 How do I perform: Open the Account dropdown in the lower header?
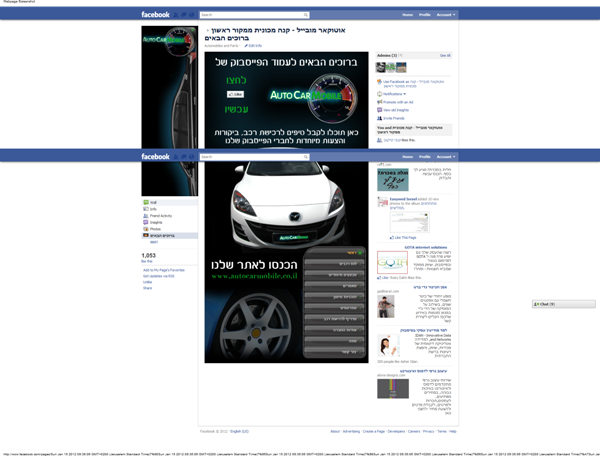(x=446, y=156)
